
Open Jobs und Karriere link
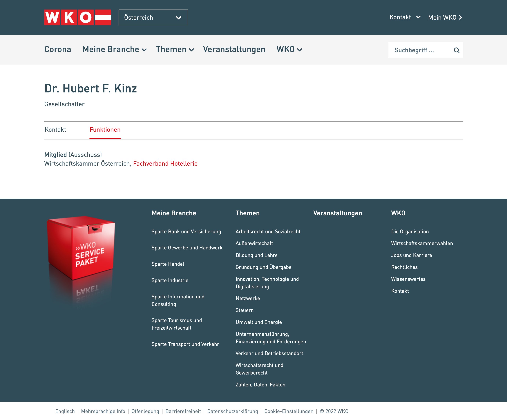[x=411, y=255]
